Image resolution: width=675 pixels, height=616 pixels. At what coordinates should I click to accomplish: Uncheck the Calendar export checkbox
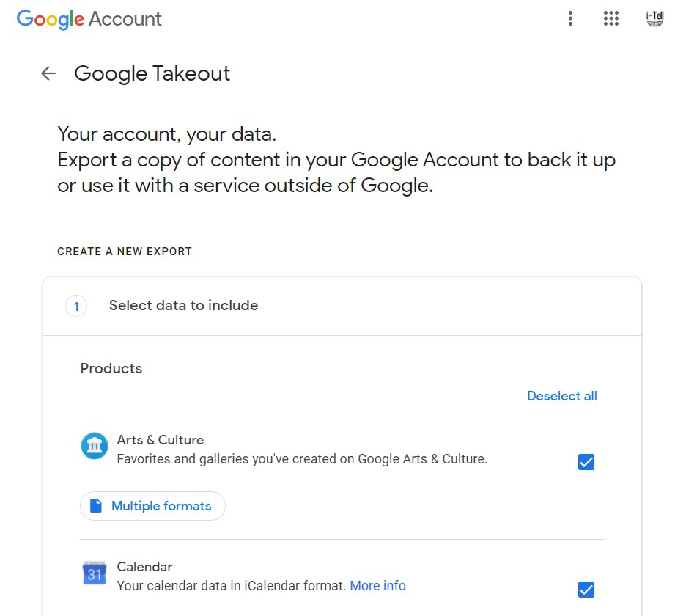586,589
